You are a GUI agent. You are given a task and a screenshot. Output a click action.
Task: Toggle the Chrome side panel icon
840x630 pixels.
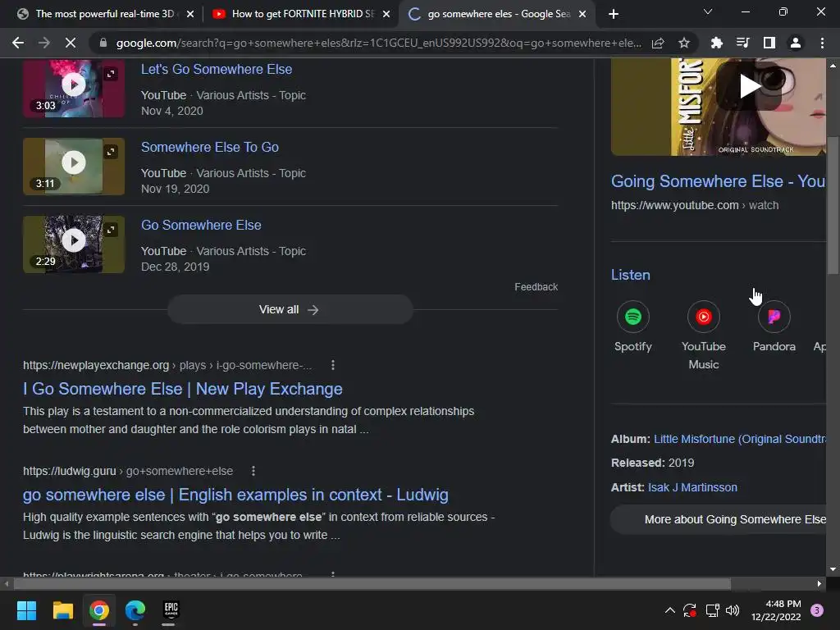769,43
